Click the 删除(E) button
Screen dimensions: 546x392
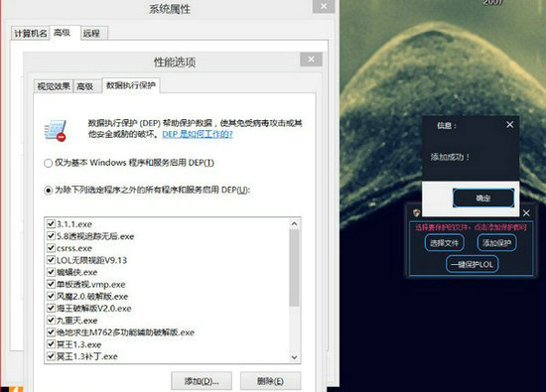click(270, 381)
